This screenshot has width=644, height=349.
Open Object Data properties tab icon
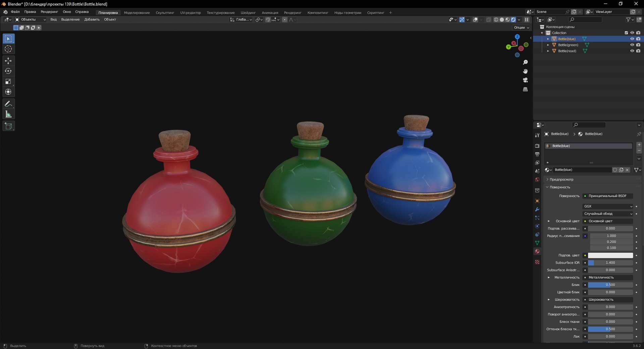[x=537, y=243]
